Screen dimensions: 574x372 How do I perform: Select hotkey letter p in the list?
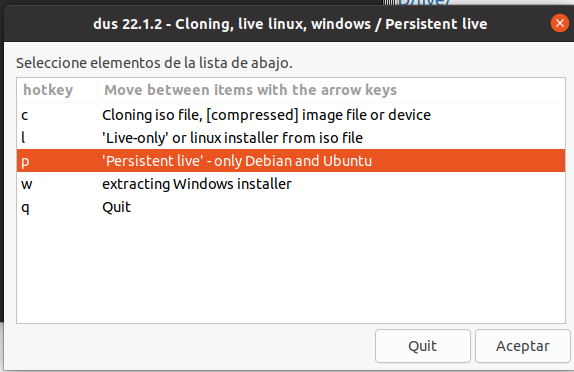pos(25,162)
